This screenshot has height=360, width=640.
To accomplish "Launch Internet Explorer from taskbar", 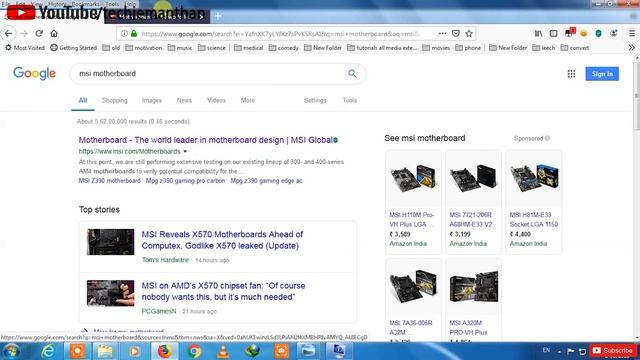I will (x=48, y=351).
